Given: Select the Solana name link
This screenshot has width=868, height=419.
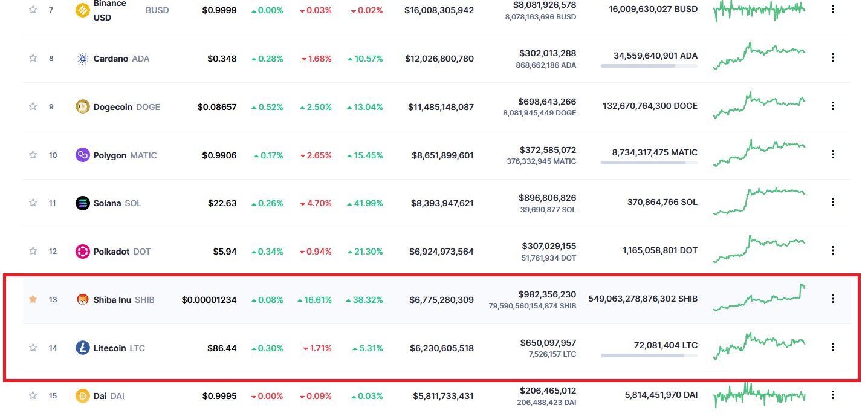Looking at the screenshot, I should 107,203.
